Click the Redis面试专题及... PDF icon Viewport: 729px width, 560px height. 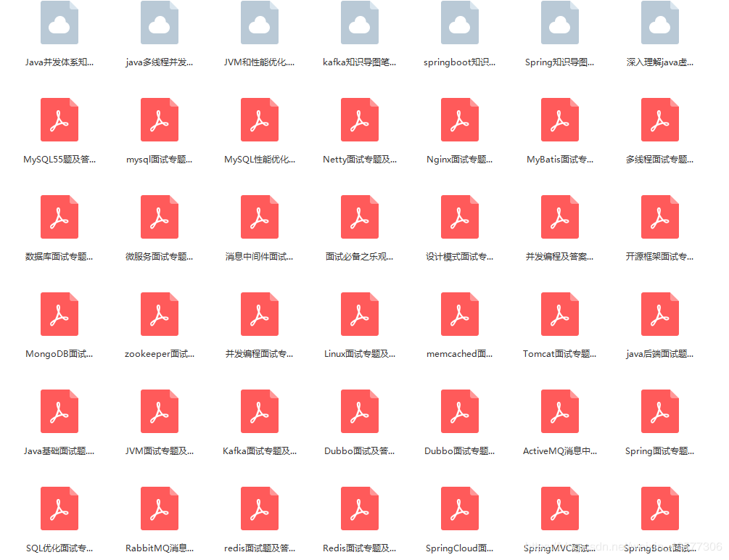tap(359, 508)
